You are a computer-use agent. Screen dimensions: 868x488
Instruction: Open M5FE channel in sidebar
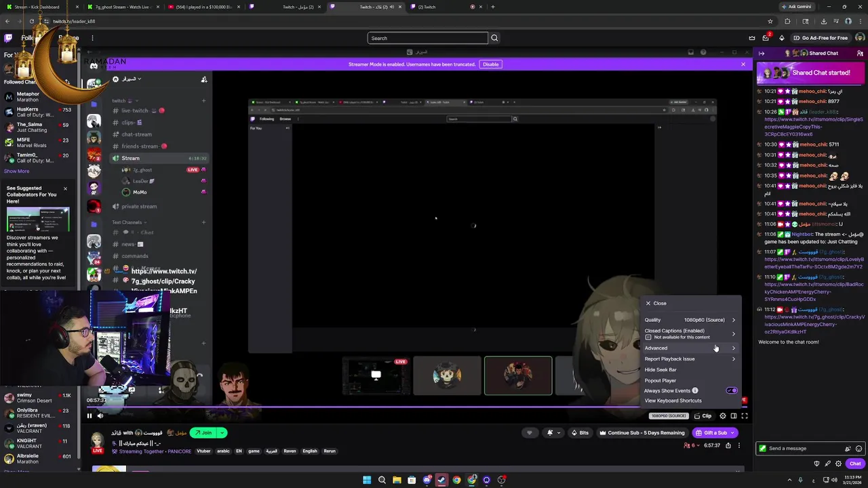click(37, 142)
